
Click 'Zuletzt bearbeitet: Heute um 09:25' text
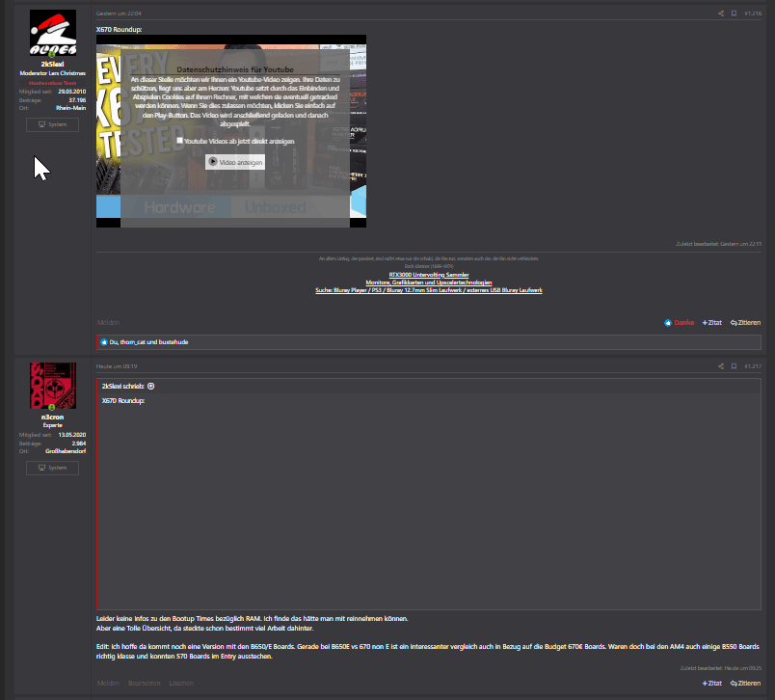[x=721, y=668]
